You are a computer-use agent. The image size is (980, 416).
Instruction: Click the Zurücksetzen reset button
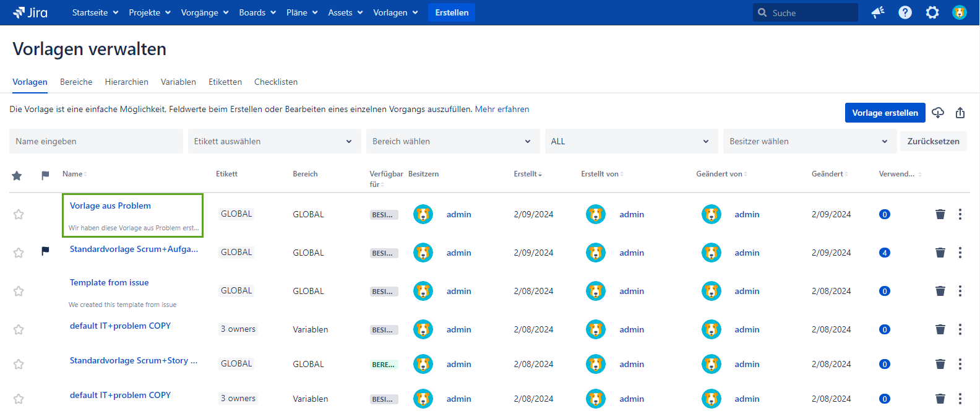(x=933, y=141)
